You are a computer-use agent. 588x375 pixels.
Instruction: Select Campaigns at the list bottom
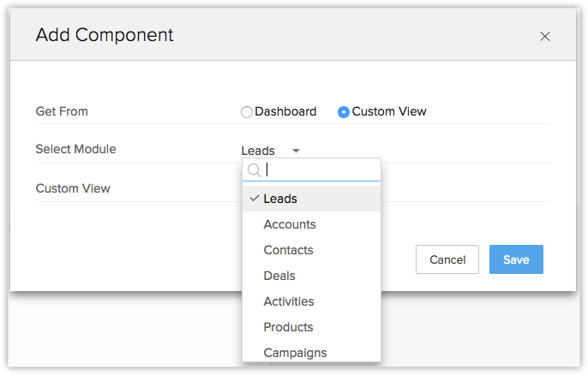tap(295, 353)
